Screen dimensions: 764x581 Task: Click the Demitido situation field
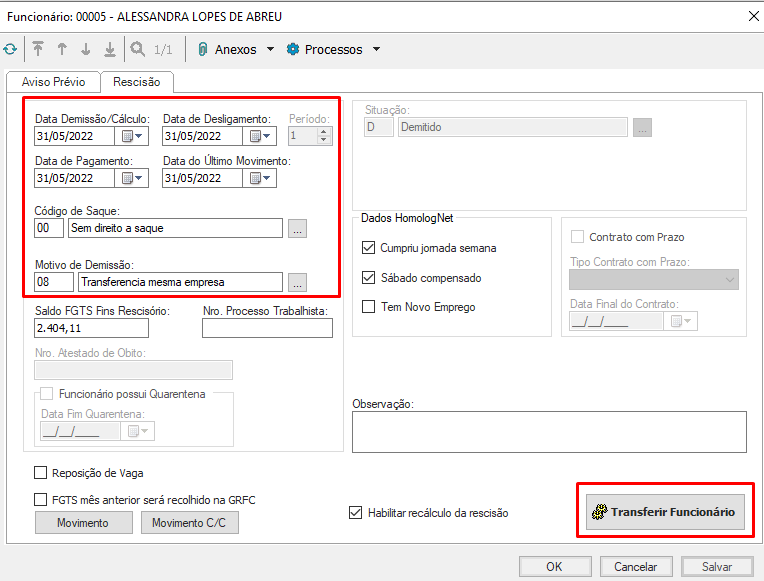pyautogui.click(x=513, y=127)
